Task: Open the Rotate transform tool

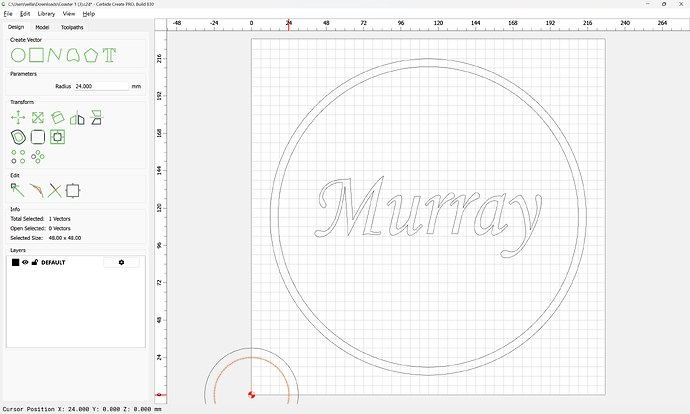Action: click(57, 118)
